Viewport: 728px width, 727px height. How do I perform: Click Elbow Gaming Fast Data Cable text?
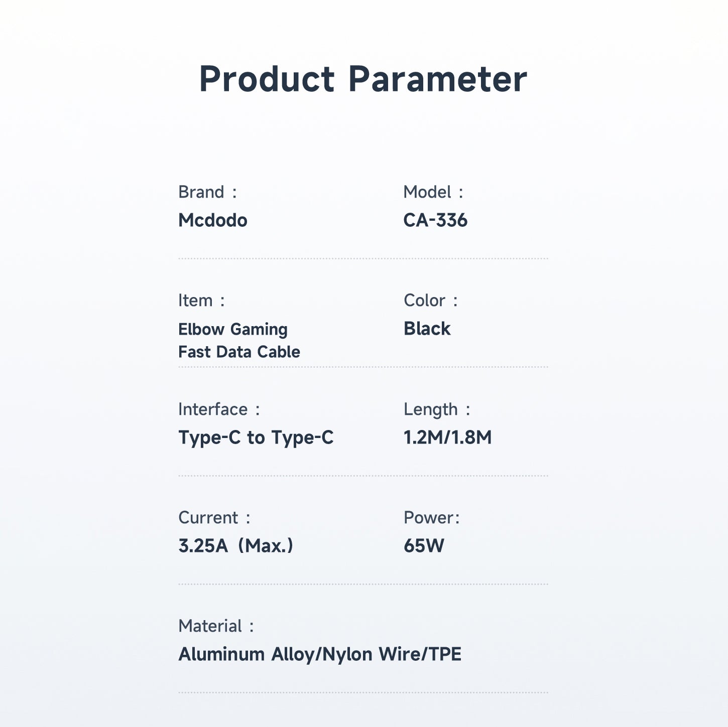click(x=239, y=340)
